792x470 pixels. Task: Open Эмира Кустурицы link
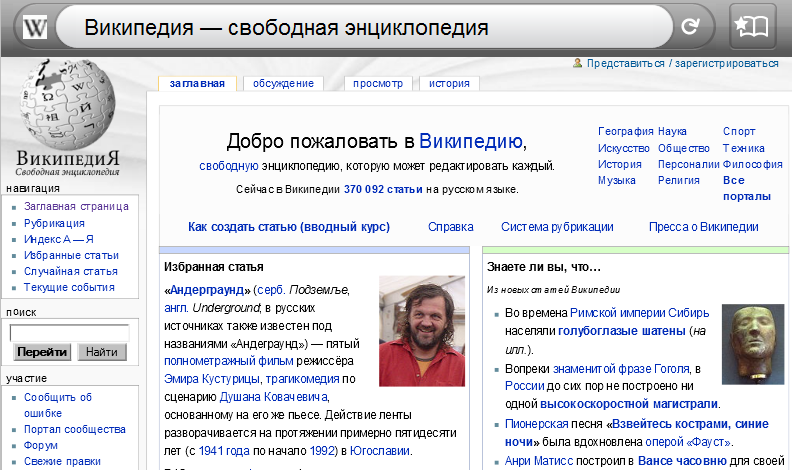tap(212, 379)
